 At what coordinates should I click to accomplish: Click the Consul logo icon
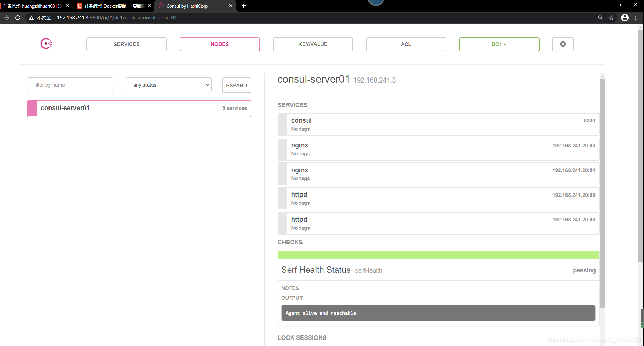click(x=46, y=44)
